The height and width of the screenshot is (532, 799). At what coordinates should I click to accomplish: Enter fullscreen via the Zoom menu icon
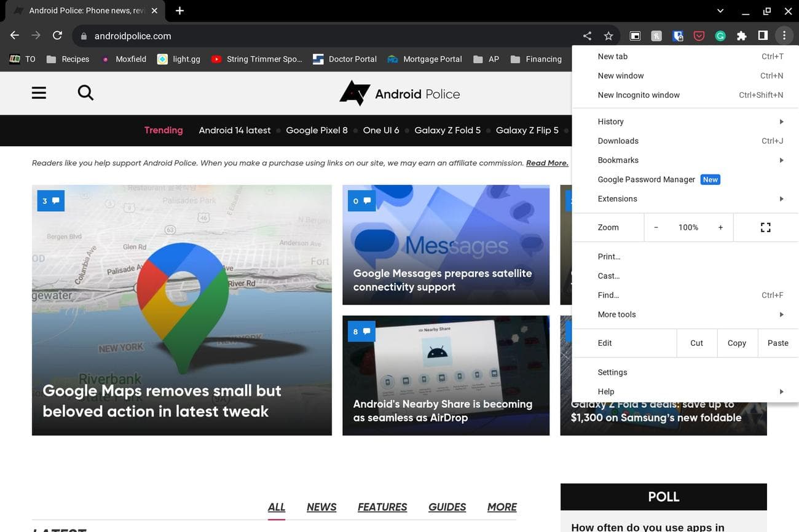click(x=765, y=227)
